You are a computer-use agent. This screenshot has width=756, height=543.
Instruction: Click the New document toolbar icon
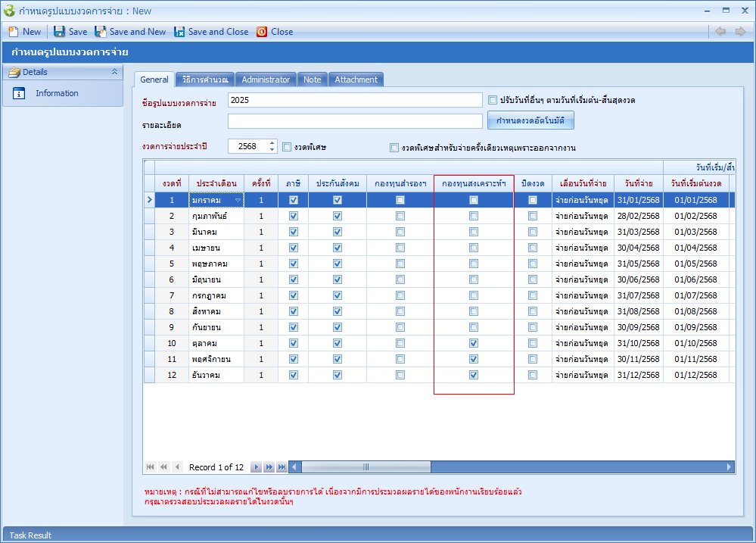pyautogui.click(x=13, y=32)
